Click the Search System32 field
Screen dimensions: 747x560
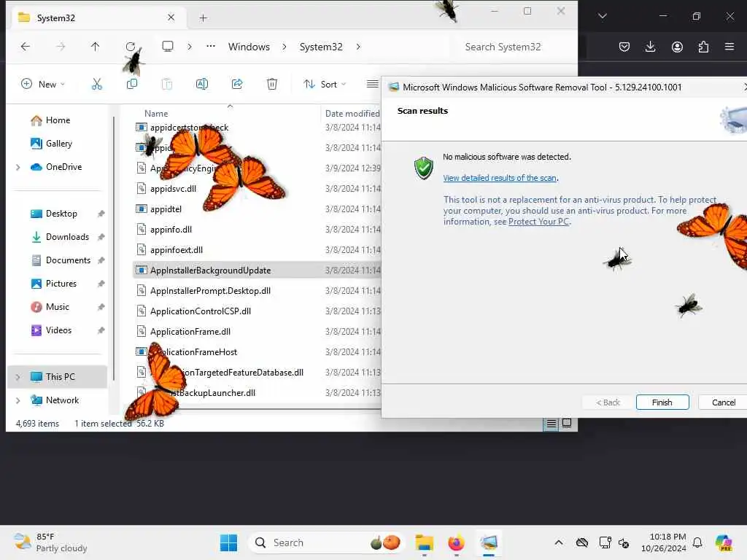(510, 47)
